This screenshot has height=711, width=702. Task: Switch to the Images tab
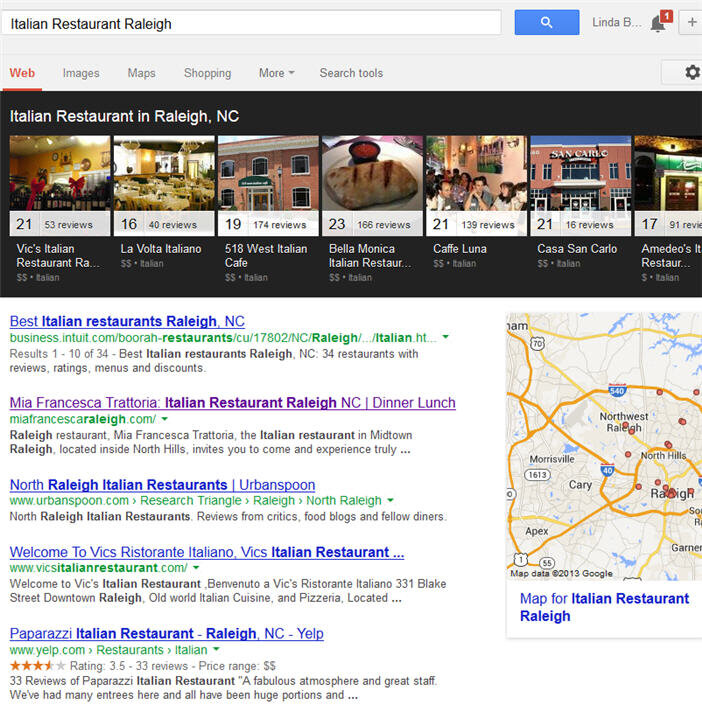(81, 73)
